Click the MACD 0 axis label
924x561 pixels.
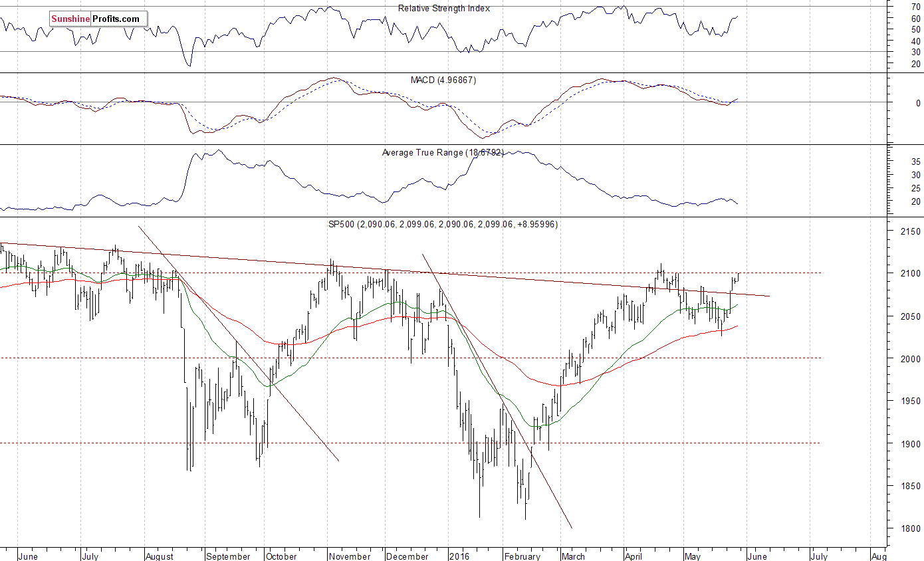918,103
